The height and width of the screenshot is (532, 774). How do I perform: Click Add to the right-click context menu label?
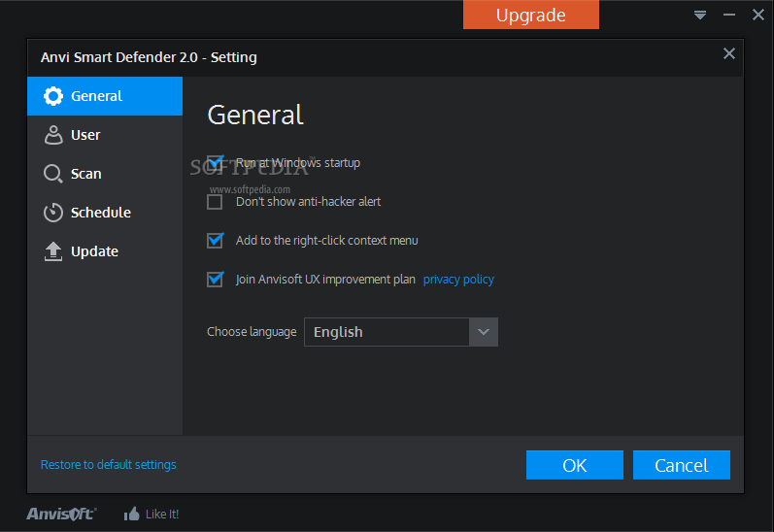coord(326,241)
